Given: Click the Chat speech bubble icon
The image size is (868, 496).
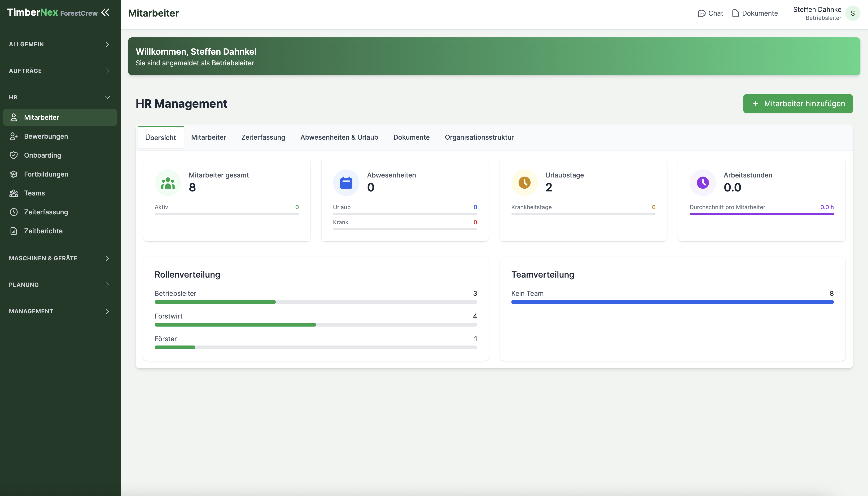Looking at the screenshot, I should pyautogui.click(x=701, y=13).
